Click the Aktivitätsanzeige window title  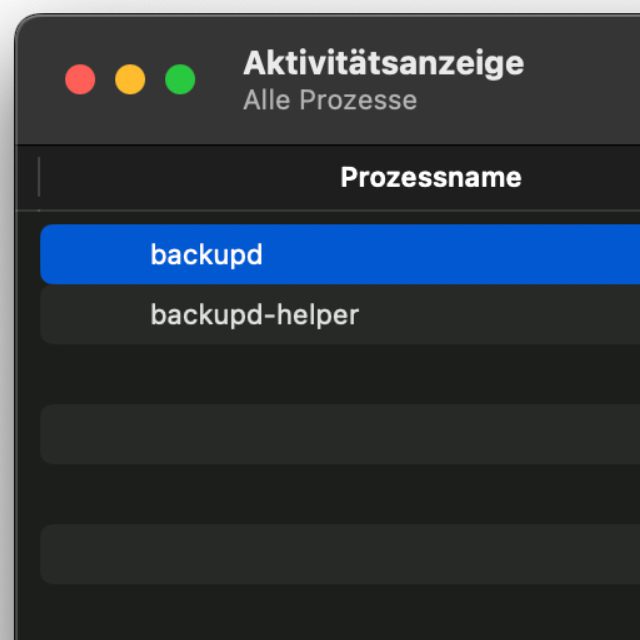pos(383,63)
